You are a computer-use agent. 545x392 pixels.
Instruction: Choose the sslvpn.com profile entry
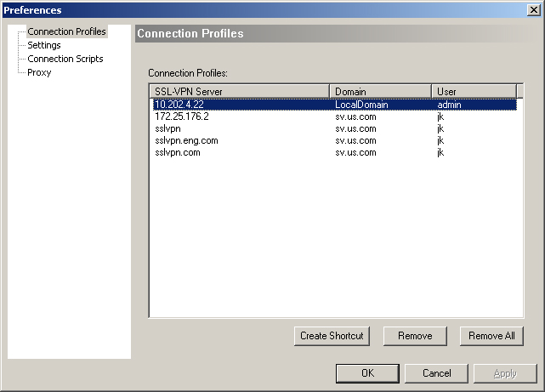click(177, 152)
